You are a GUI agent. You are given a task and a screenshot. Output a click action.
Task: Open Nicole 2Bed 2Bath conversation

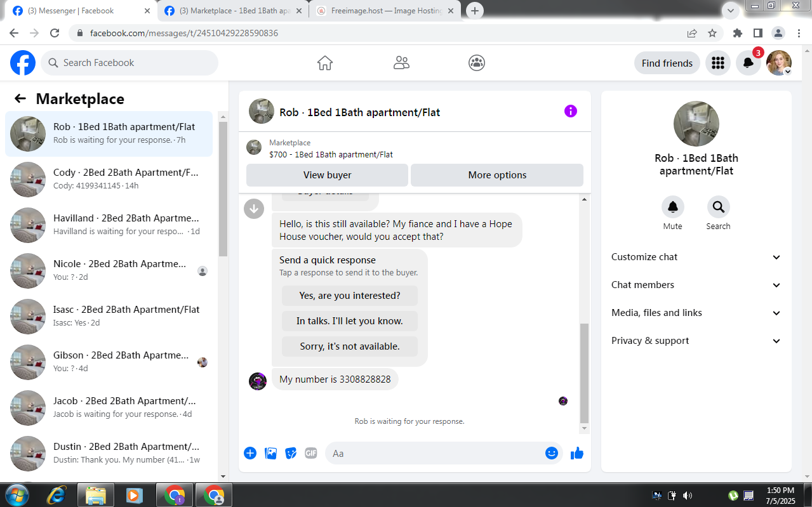click(x=109, y=270)
